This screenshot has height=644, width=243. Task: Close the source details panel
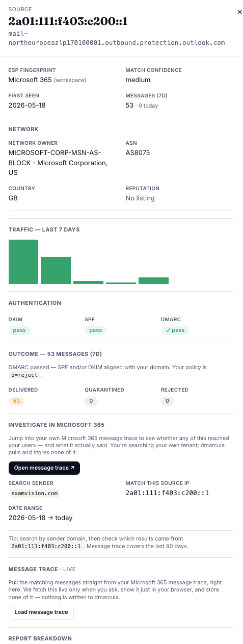239,12
